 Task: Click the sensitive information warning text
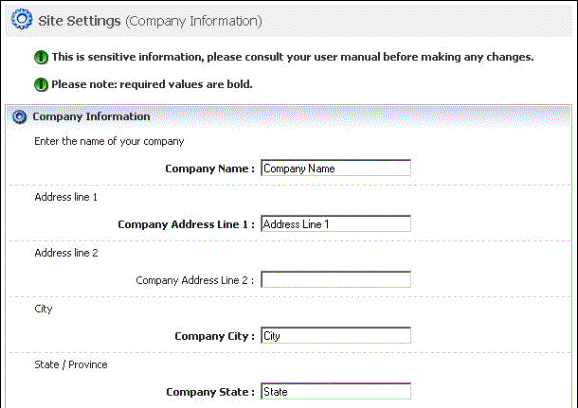(x=293, y=57)
